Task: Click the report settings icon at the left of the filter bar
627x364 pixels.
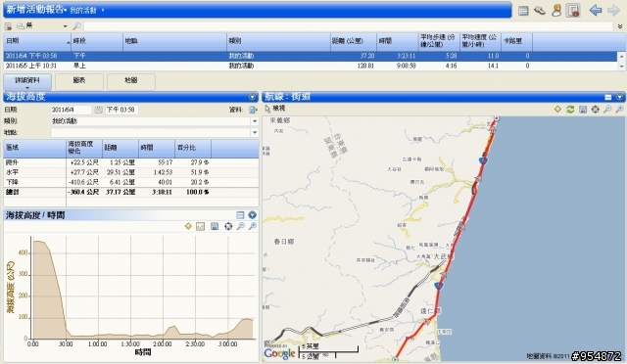Action: tap(8, 26)
